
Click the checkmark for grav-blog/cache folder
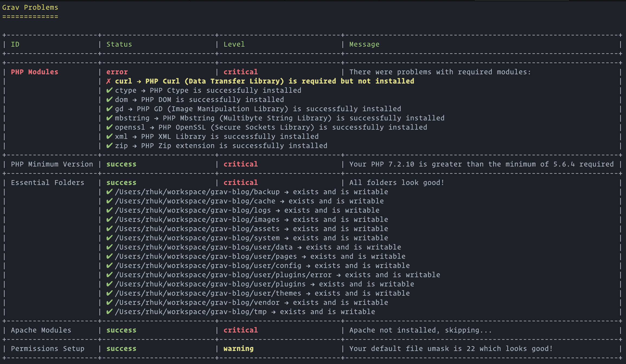pos(109,201)
